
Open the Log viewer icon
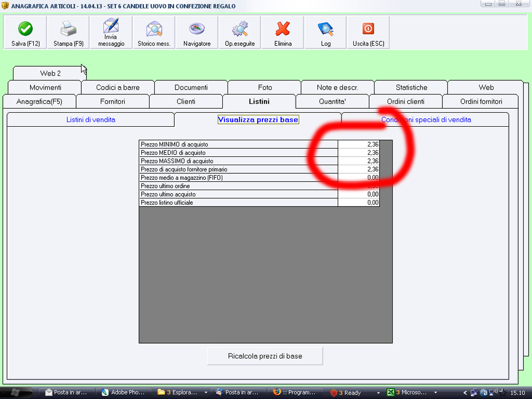(x=326, y=32)
